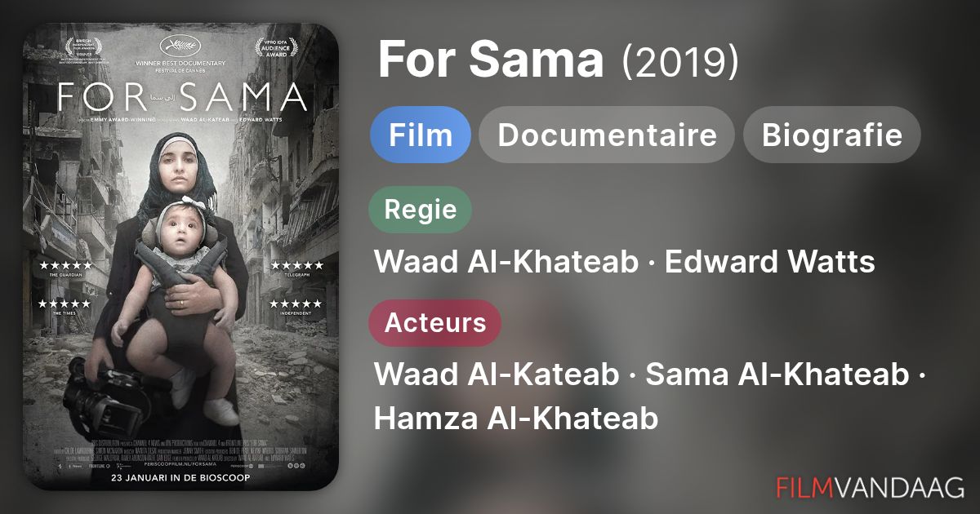Open director Edward Watts' page

pyautogui.click(x=770, y=263)
